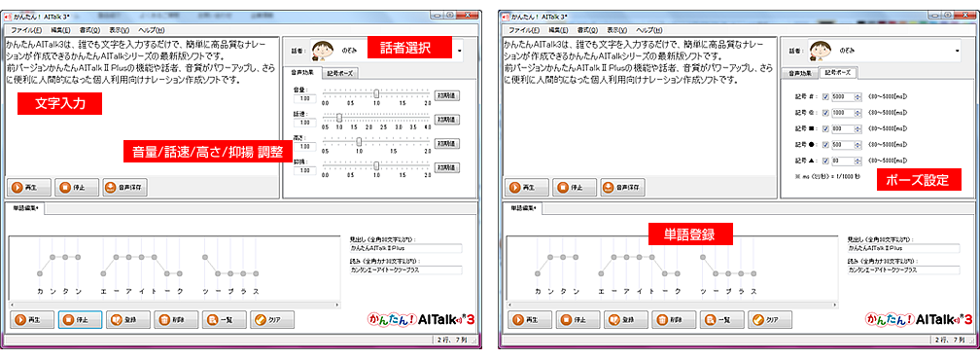Toggle the 記号 ■ pause checkbox

[826, 128]
